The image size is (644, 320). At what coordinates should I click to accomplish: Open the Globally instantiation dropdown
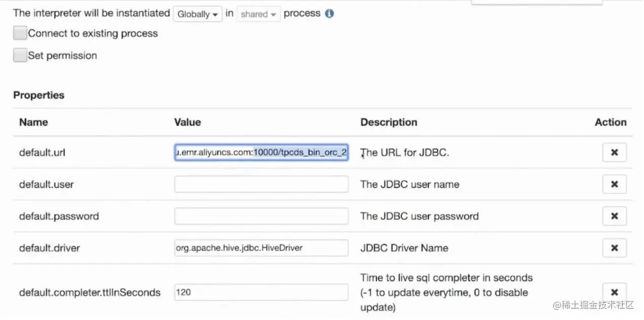(x=198, y=14)
